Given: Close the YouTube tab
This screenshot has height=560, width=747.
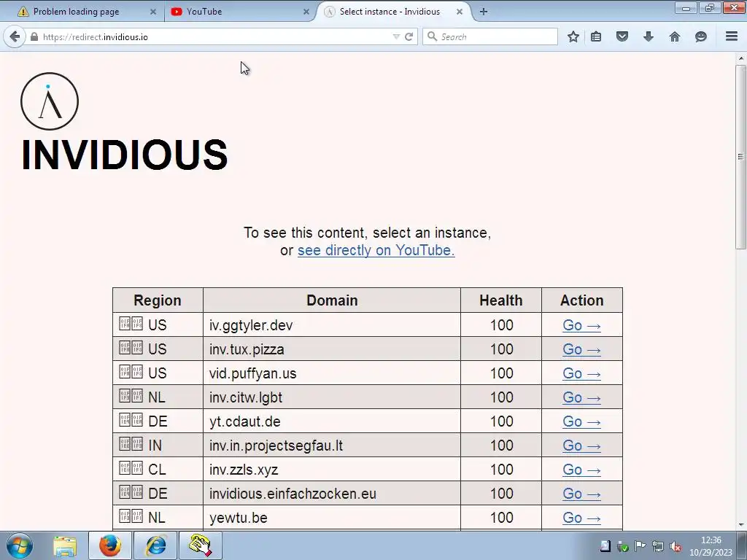Looking at the screenshot, I should [x=306, y=12].
